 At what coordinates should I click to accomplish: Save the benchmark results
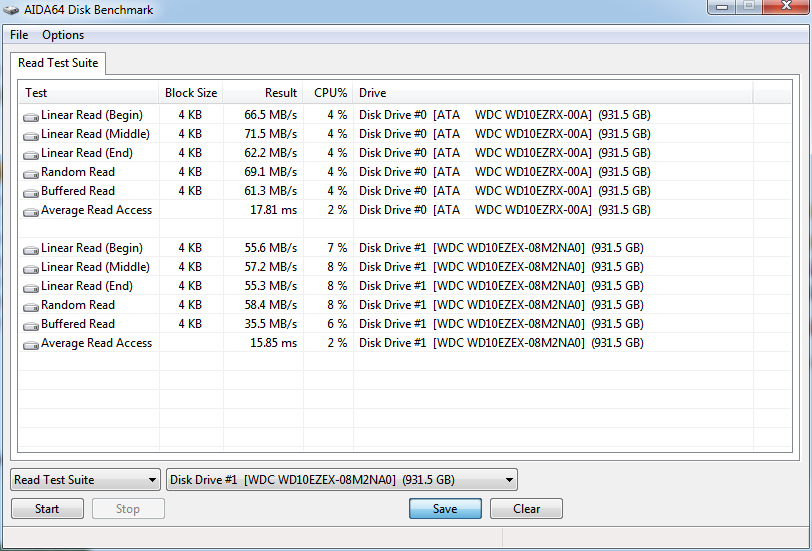pyautogui.click(x=445, y=509)
